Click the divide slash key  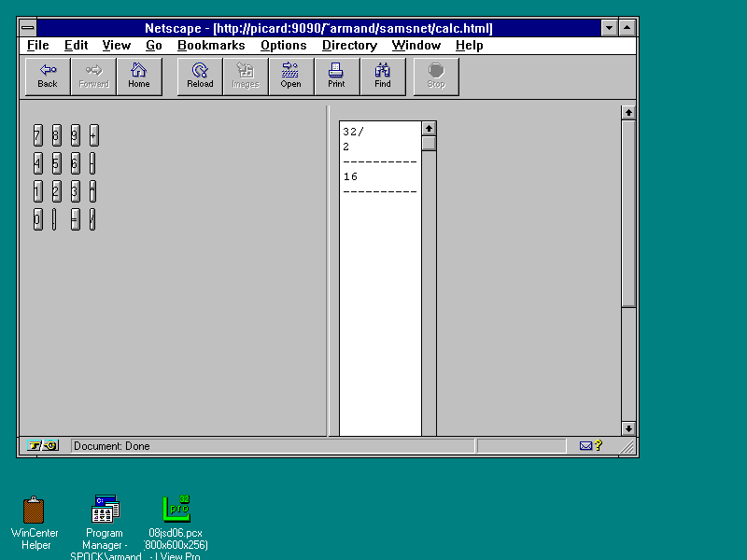[x=92, y=219]
